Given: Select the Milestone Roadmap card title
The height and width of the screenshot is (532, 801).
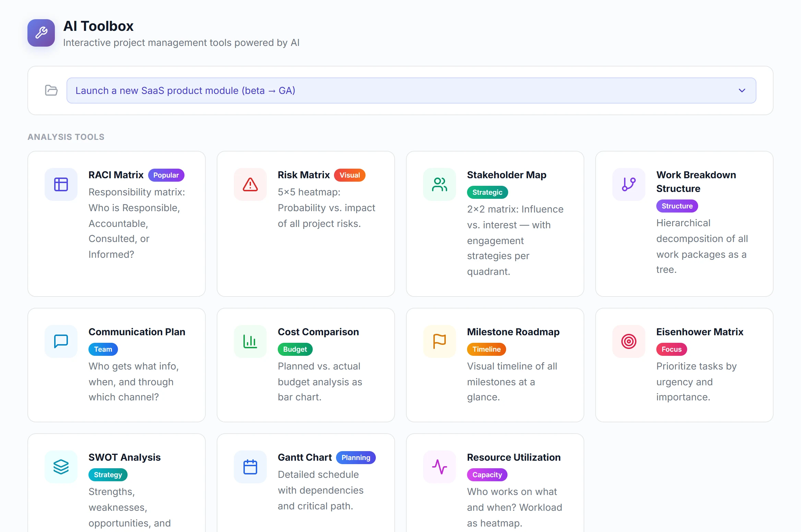Looking at the screenshot, I should (513, 332).
